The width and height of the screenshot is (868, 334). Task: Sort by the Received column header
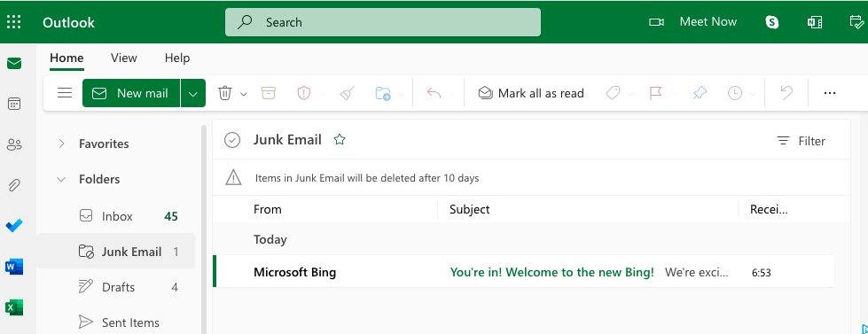pos(769,210)
